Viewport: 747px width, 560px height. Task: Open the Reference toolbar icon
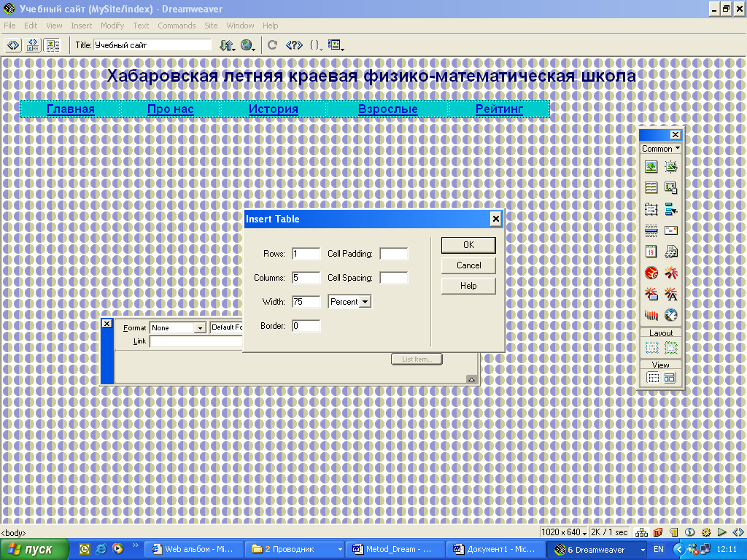click(x=294, y=45)
